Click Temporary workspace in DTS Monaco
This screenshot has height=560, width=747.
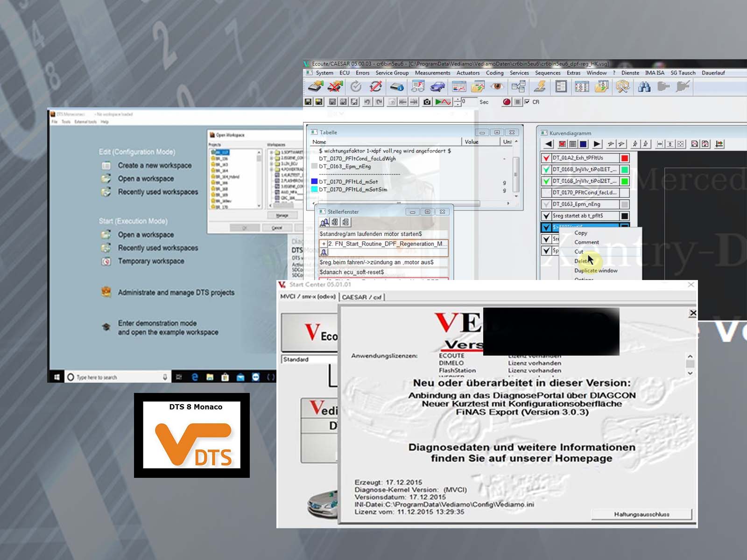151,261
